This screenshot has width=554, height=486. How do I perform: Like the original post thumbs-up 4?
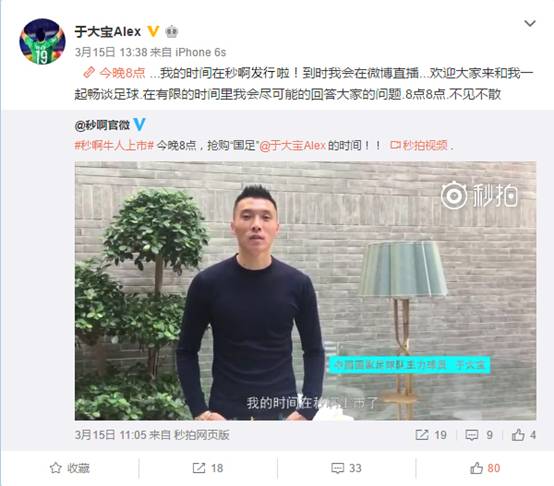pos(524,435)
